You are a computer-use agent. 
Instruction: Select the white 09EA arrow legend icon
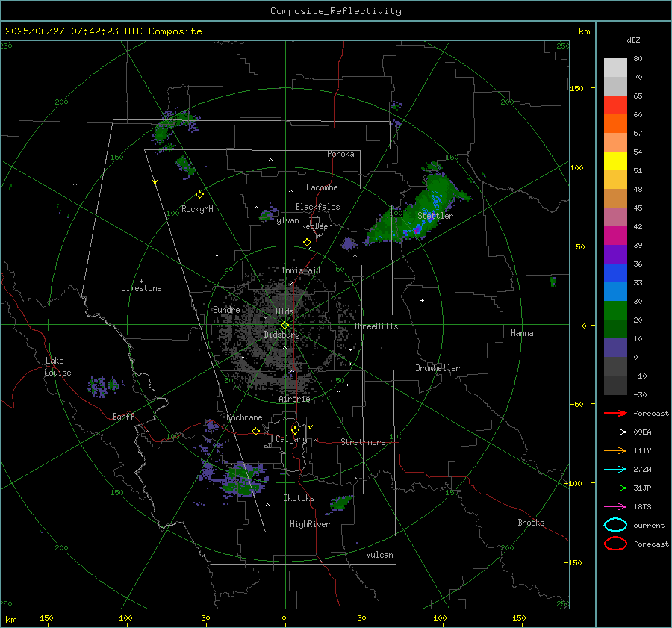[615, 432]
